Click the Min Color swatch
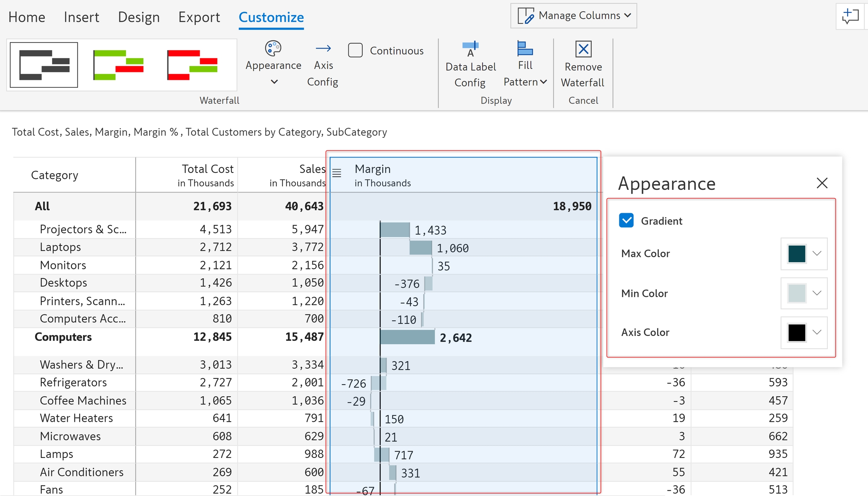The height and width of the screenshot is (496, 868). (796, 293)
